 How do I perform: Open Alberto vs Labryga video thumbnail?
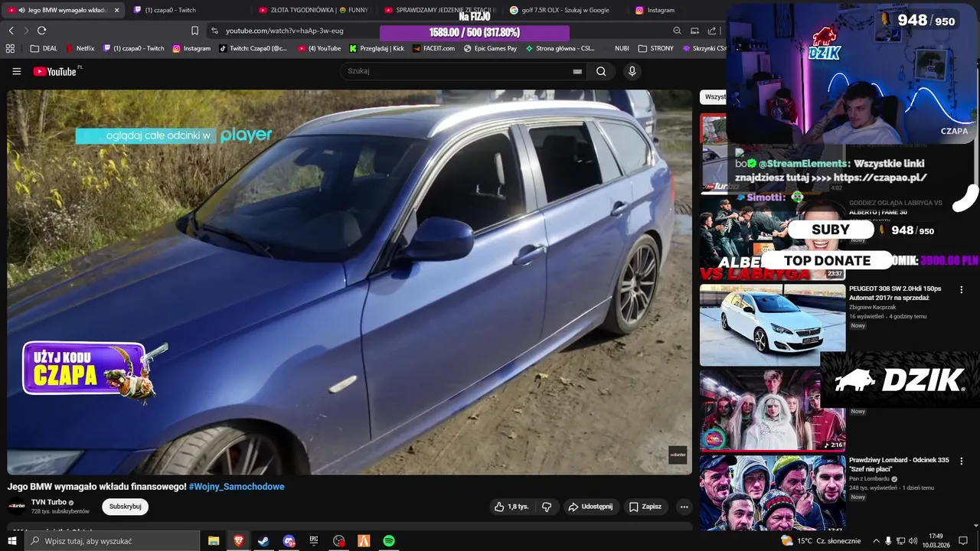773,240
